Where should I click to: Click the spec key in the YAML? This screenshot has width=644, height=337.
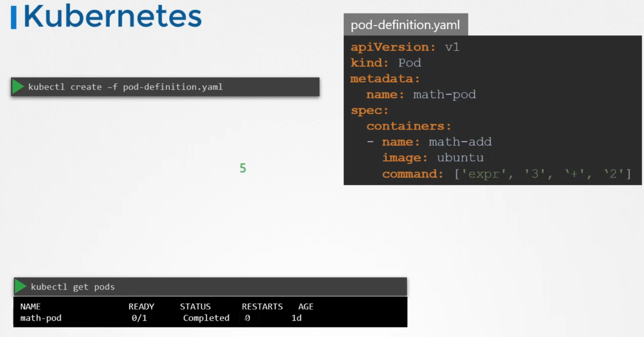click(x=369, y=110)
